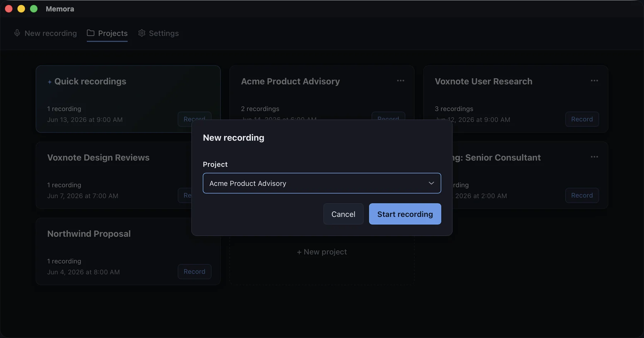This screenshot has height=338, width=644.
Task: Open more options for Senior Consultant card
Action: point(594,157)
